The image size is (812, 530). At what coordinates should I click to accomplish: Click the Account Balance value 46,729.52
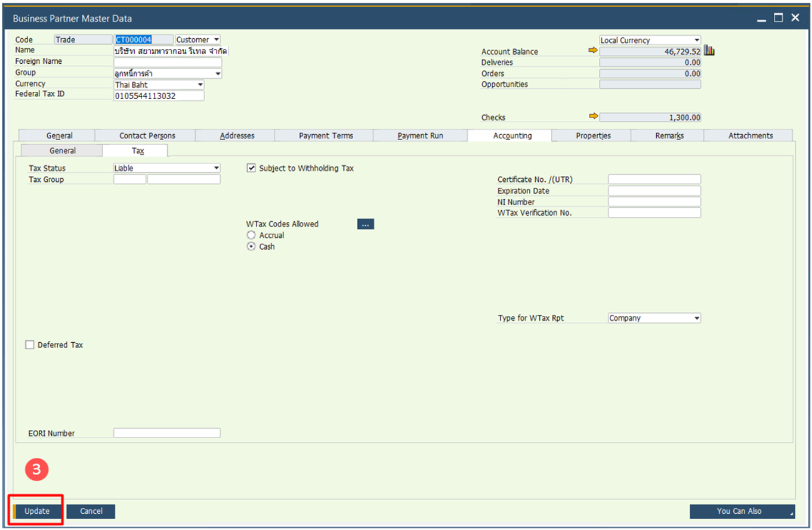click(650, 52)
